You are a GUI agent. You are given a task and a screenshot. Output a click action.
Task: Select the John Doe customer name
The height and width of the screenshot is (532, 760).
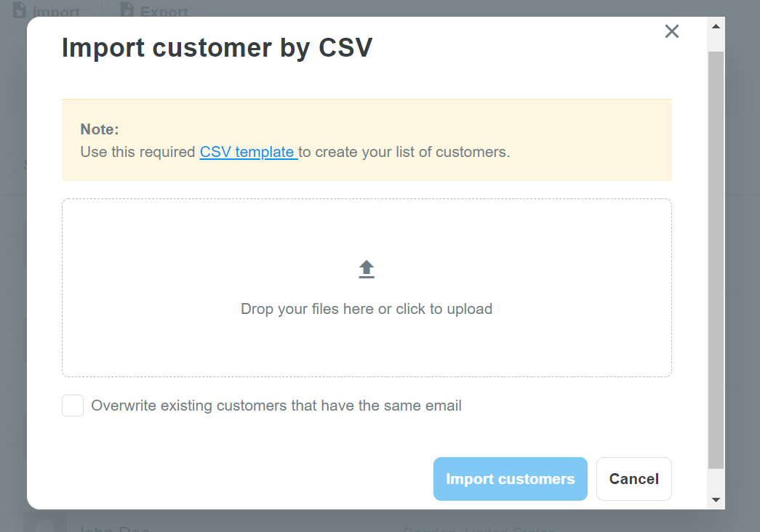[113, 528]
